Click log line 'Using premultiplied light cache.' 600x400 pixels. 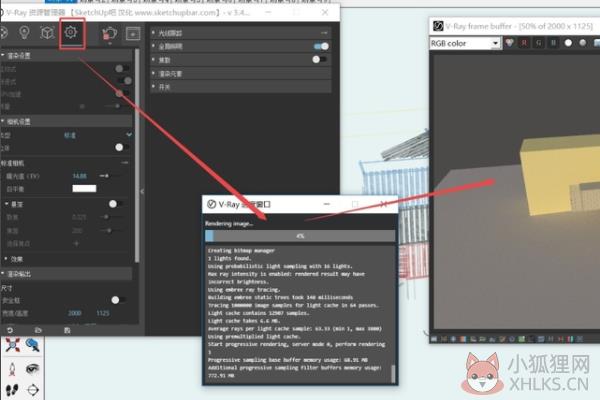click(x=253, y=336)
